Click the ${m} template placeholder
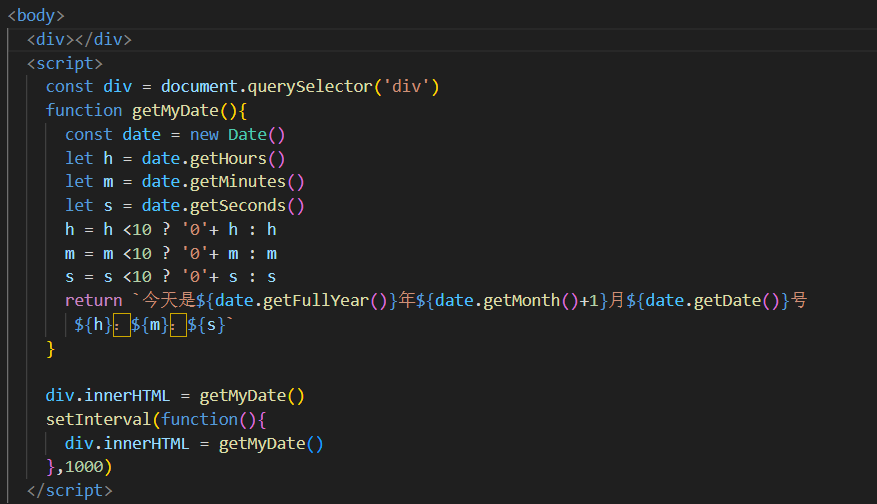877x504 pixels. coord(150,325)
